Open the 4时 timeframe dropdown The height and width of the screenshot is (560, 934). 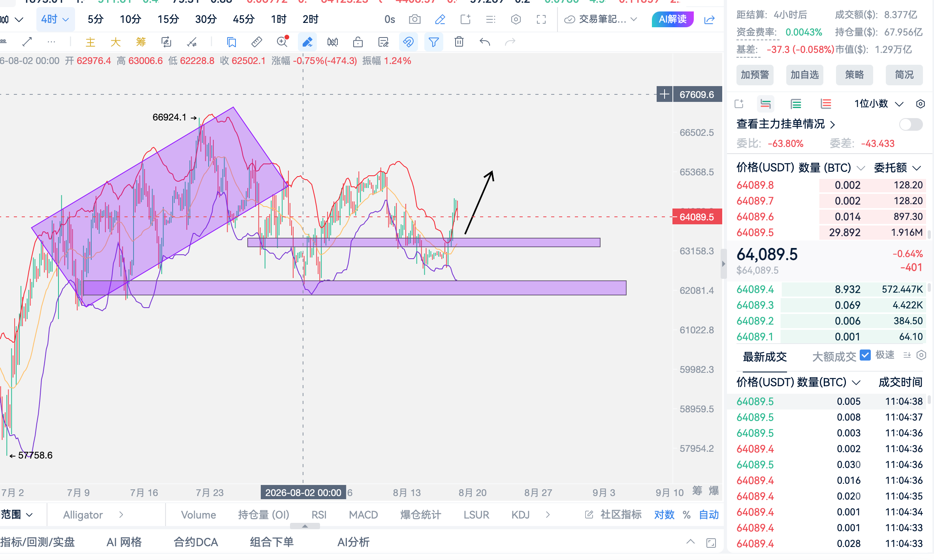pos(55,19)
